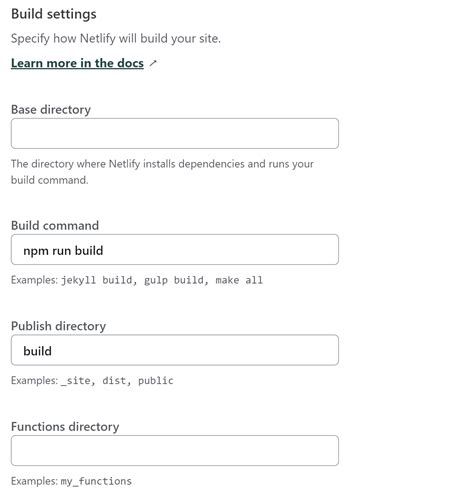Click the 'Specify how Netlify will build' subtitle
Screen dimensions: 474x502
click(x=116, y=39)
